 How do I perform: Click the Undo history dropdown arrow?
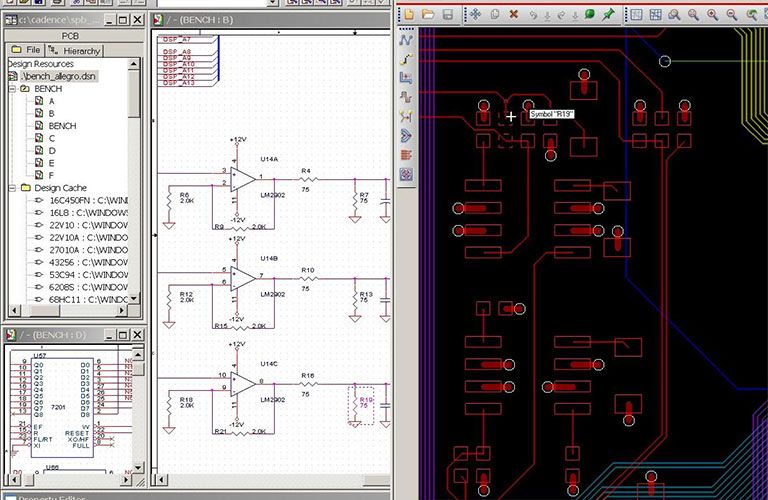pyautogui.click(x=548, y=15)
